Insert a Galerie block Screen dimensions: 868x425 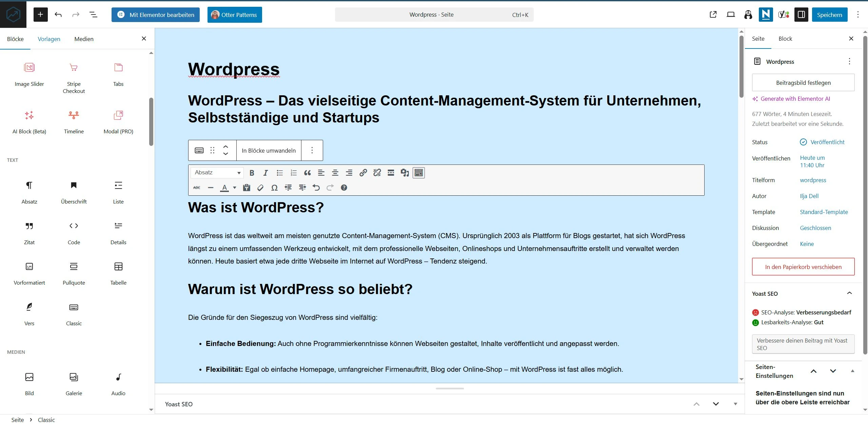(x=74, y=384)
